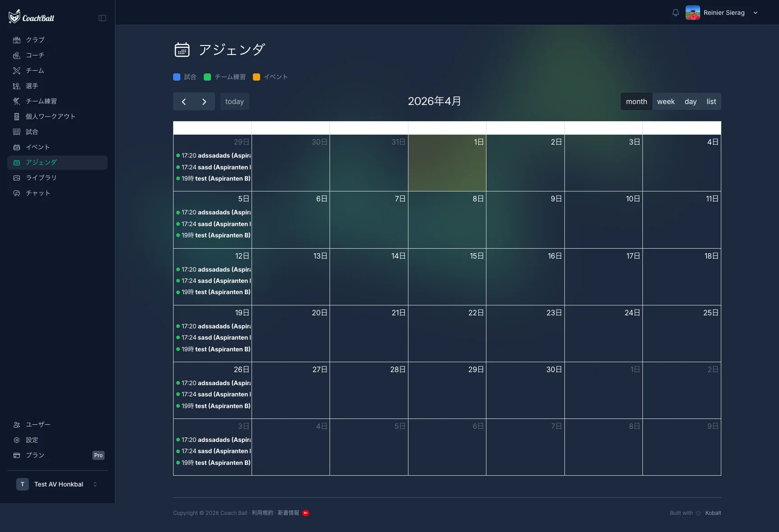Switch to day view

[x=690, y=102]
